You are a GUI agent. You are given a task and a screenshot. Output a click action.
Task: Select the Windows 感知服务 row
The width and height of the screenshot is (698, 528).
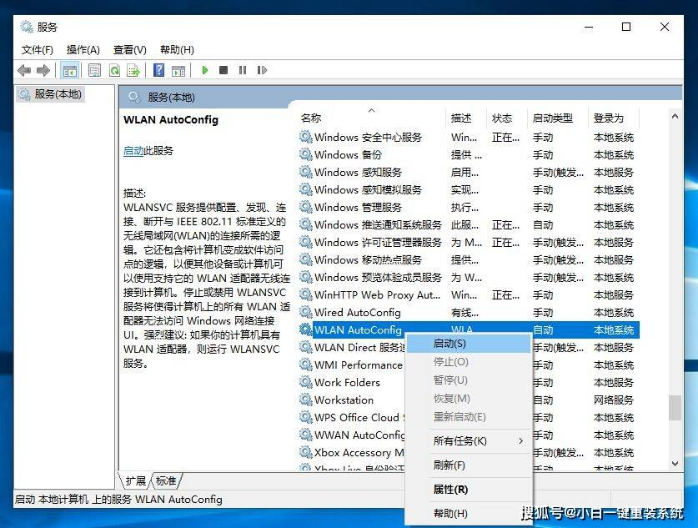469,172
